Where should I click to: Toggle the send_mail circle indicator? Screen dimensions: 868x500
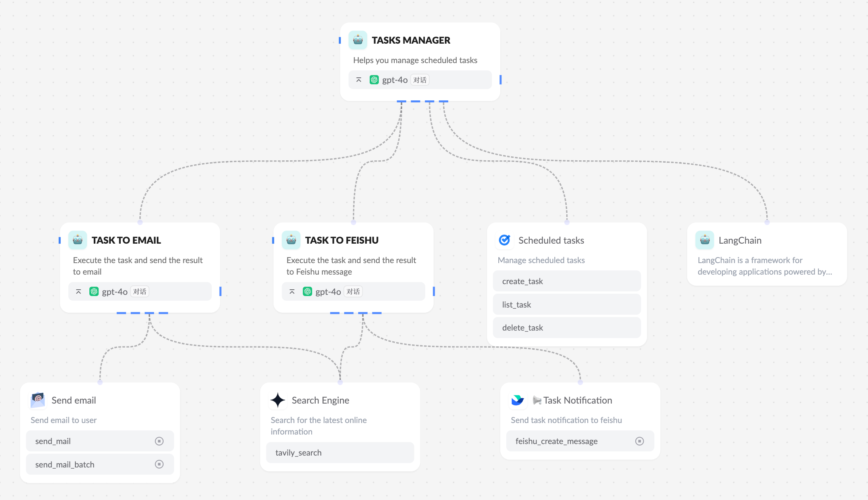pos(159,441)
